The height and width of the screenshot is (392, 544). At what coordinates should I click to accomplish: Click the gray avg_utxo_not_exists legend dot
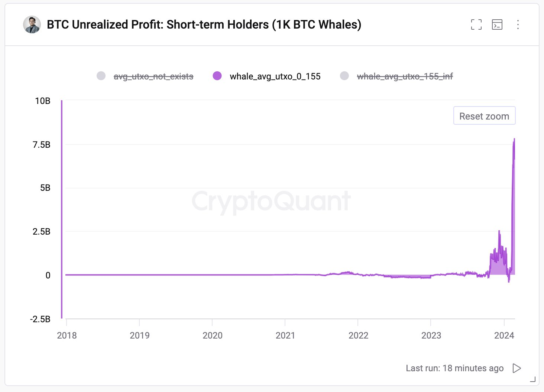coord(101,76)
